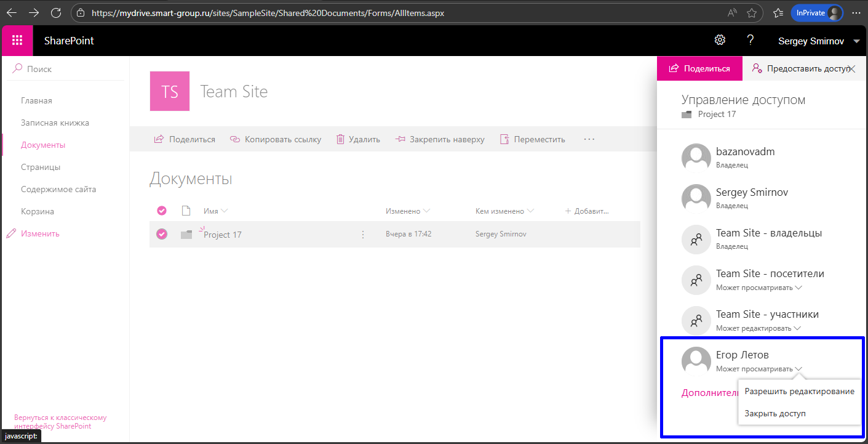
Task: Click the 'Поиск' search field
Action: 68,69
